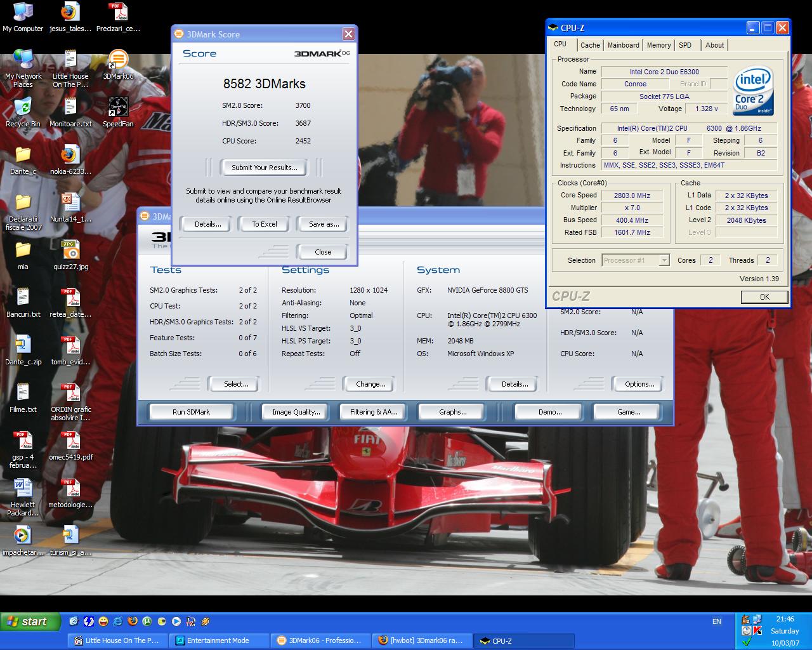Open Image Quality settings

click(x=296, y=412)
